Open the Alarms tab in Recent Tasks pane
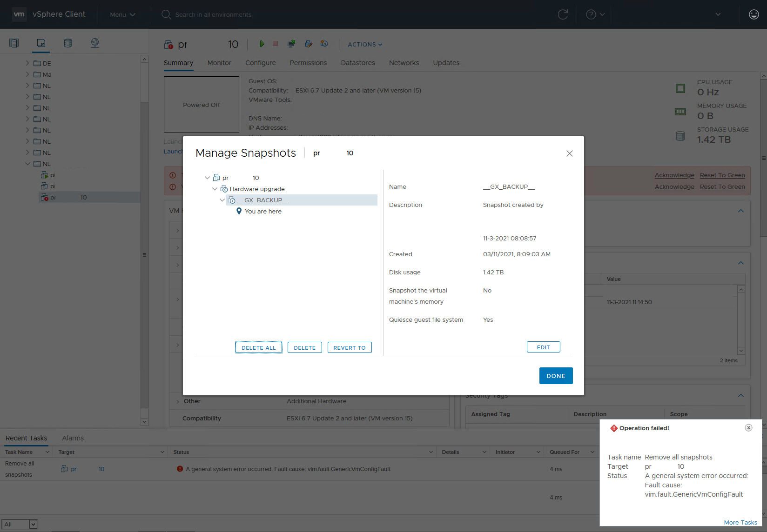 click(x=73, y=438)
